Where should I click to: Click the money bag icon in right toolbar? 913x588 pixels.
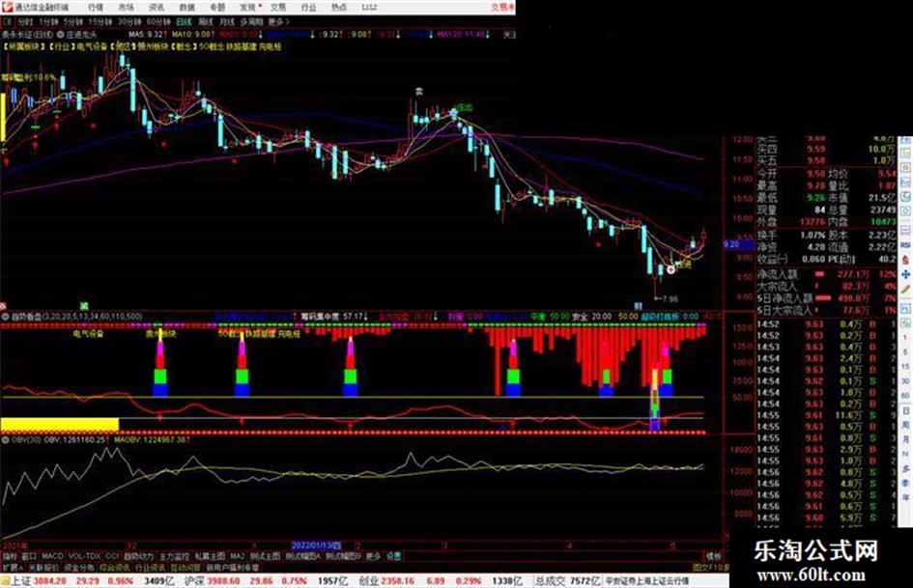coord(905,260)
